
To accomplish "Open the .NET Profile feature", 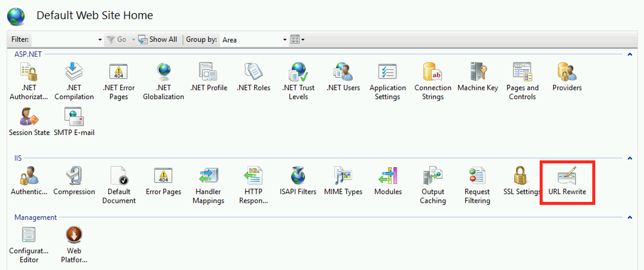I will coord(209,76).
